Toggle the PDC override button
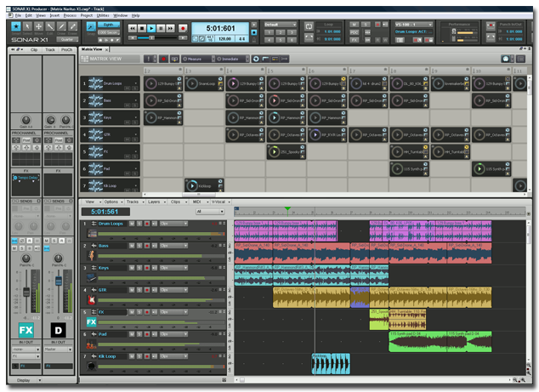 click(x=354, y=32)
